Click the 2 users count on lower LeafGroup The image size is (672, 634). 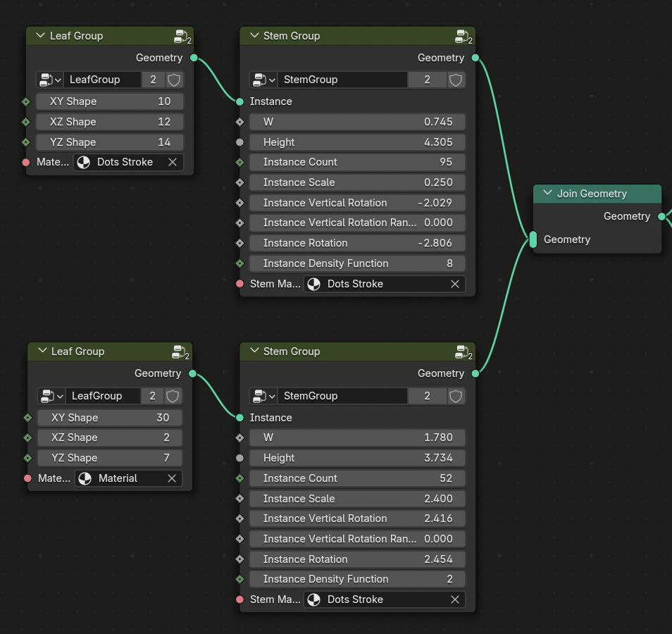coord(153,396)
